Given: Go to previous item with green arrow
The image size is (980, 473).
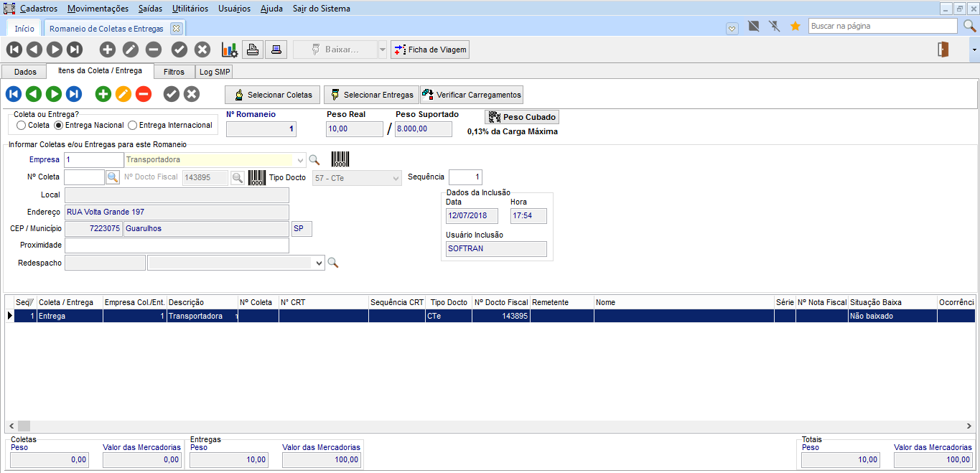Looking at the screenshot, I should pos(34,94).
